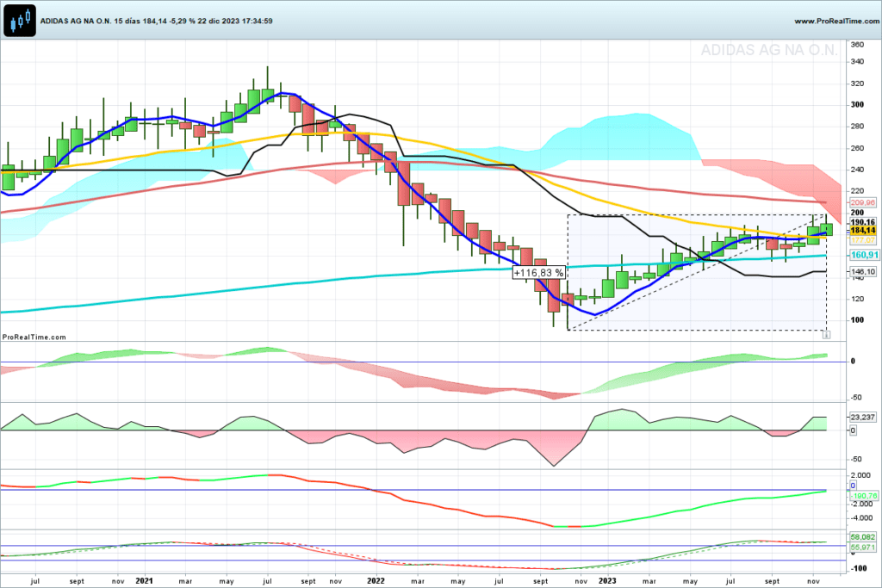Select the 190,16 price label
882x588 pixels.
click(x=863, y=222)
